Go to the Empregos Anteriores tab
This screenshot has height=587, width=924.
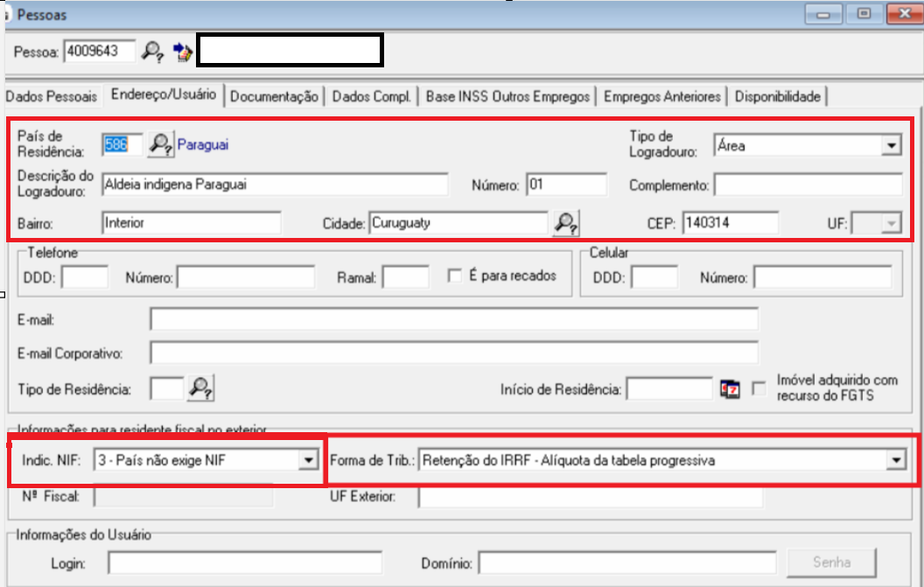(x=661, y=97)
